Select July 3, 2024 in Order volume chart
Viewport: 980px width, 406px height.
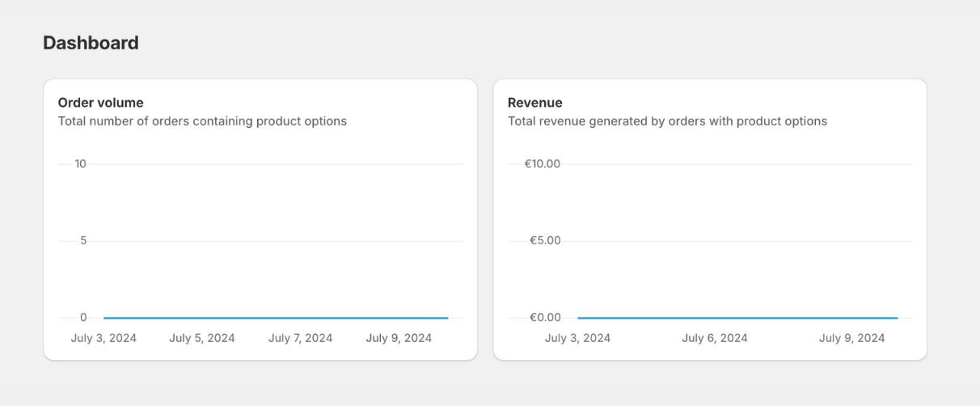(103, 338)
